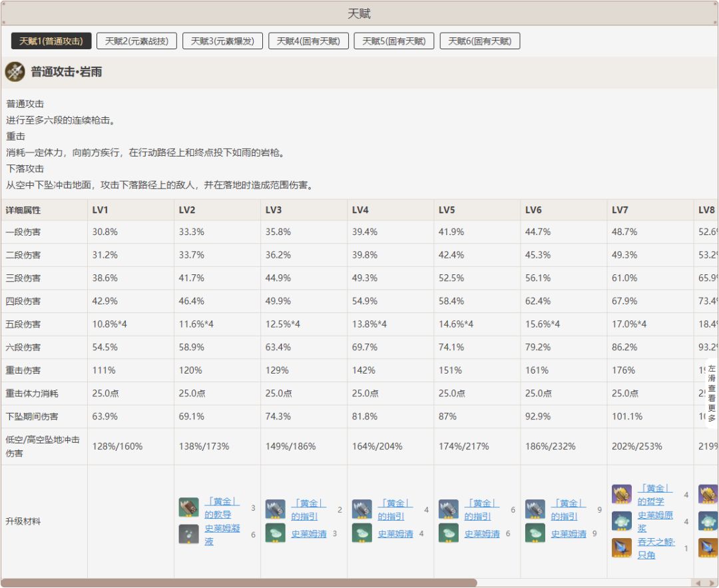Click the 详细属性 column header
719x588 pixels.
44,210
